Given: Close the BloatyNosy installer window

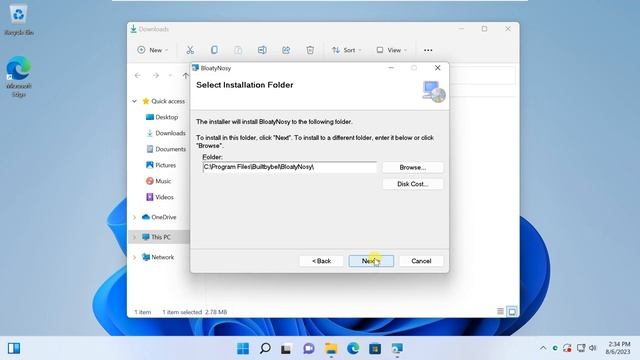Looking at the screenshot, I should coord(438,68).
